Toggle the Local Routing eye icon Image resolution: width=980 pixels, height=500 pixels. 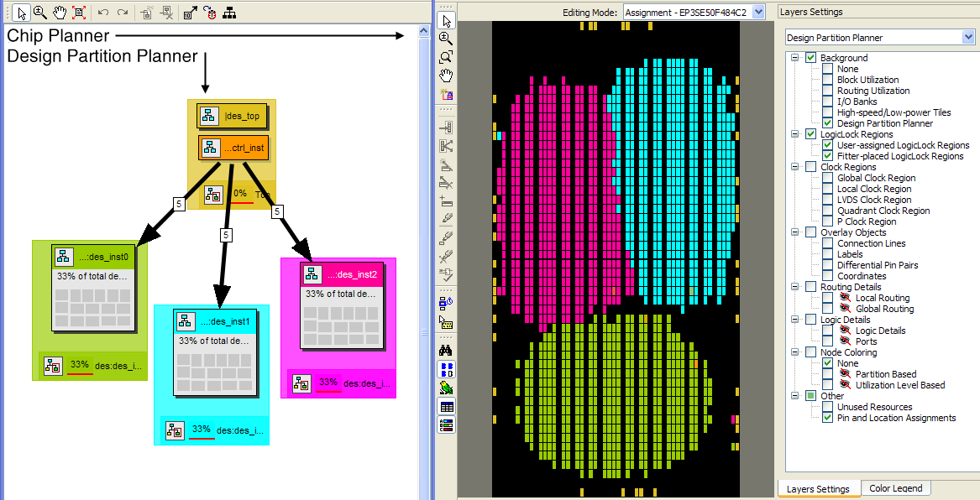tap(845, 298)
